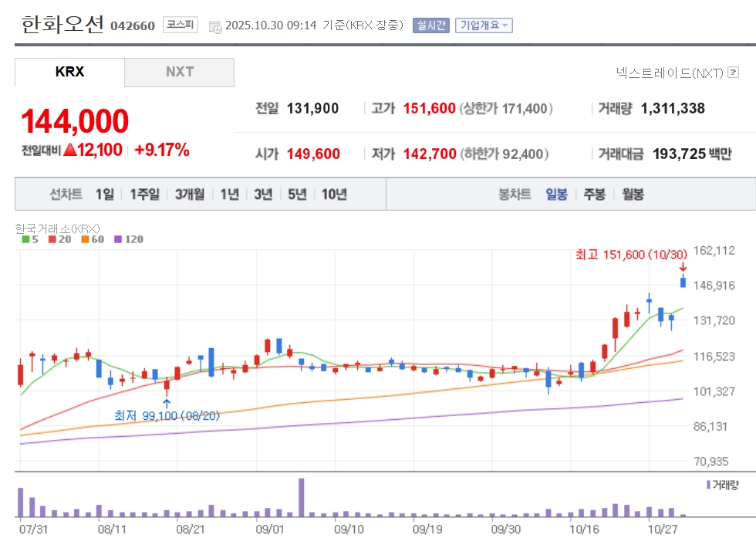
Task: Click the clock calendar icon beside date
Action: point(215,26)
